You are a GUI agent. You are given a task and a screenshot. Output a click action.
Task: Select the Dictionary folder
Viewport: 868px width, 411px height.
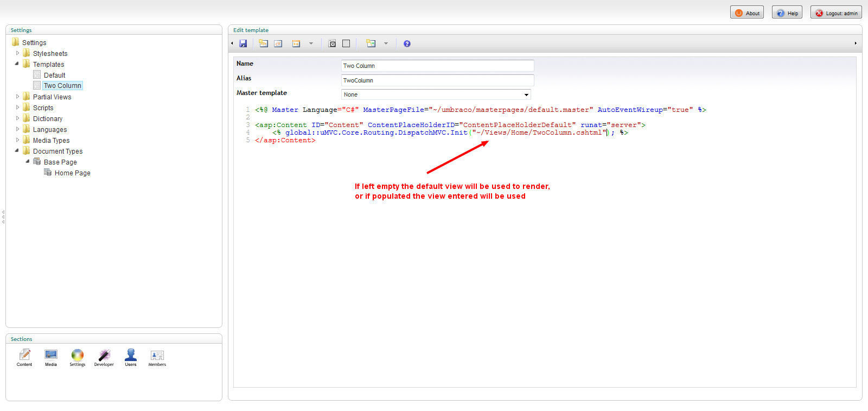pyautogui.click(x=48, y=118)
